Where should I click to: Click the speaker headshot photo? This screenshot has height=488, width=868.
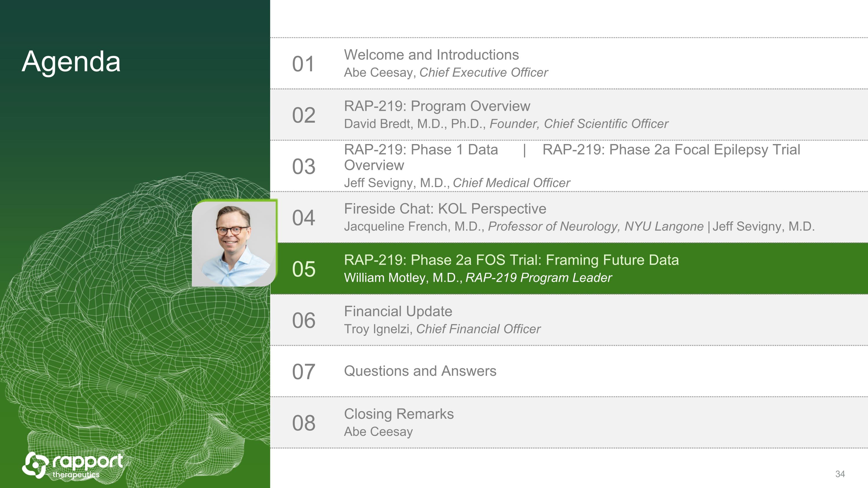coord(234,243)
